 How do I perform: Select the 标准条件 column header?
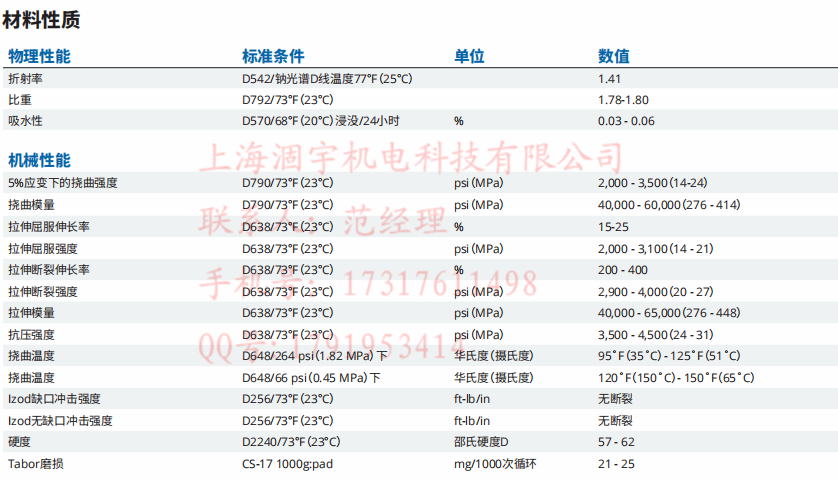pyautogui.click(x=273, y=56)
